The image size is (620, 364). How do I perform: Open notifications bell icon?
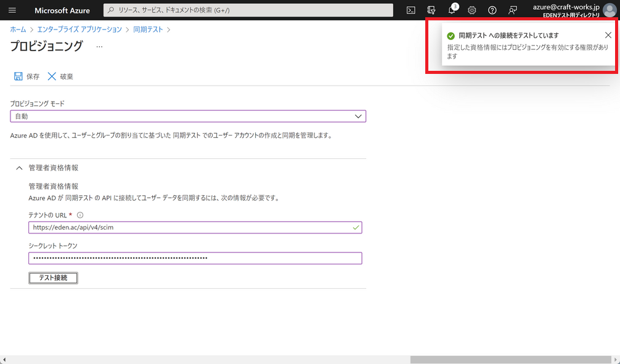pyautogui.click(x=452, y=10)
